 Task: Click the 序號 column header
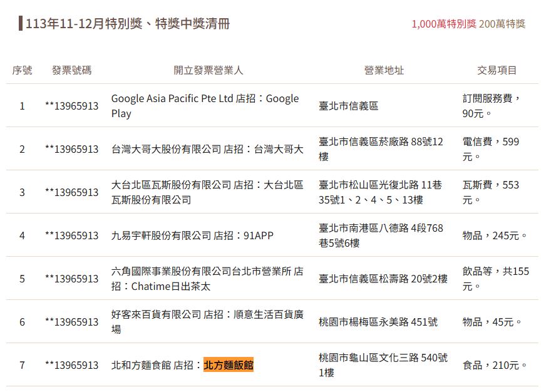pos(22,70)
